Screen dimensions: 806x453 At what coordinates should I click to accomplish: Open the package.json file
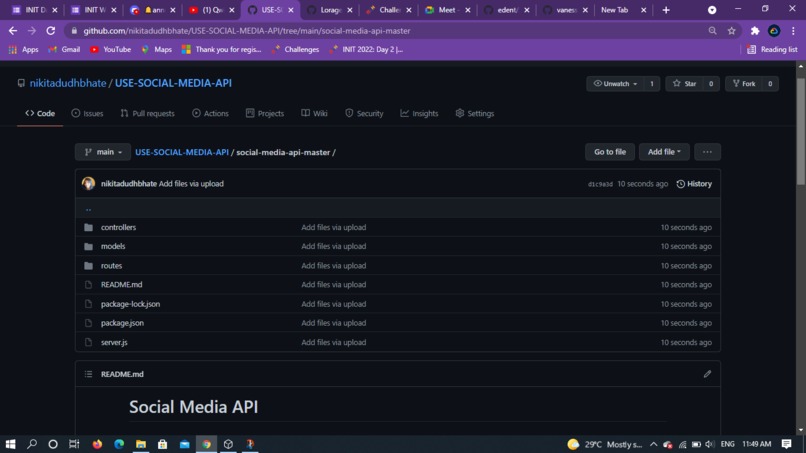click(x=122, y=323)
